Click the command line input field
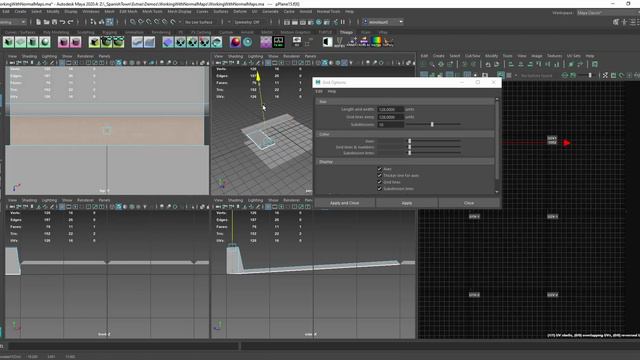The width and height of the screenshot is (640, 360). coord(124,346)
